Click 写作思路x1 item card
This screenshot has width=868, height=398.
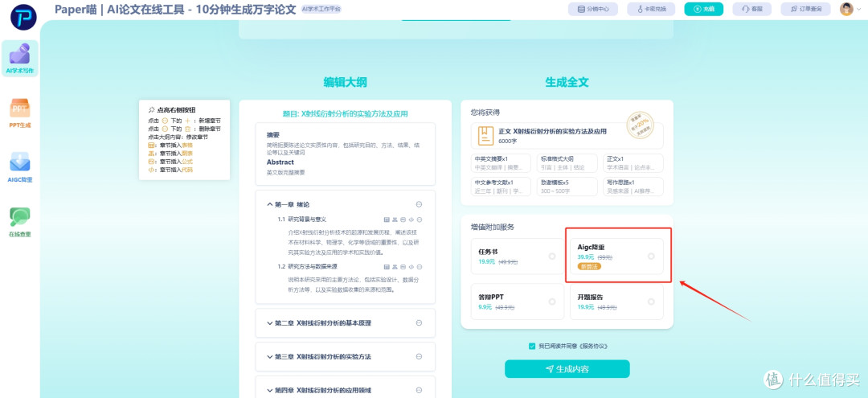pos(633,187)
